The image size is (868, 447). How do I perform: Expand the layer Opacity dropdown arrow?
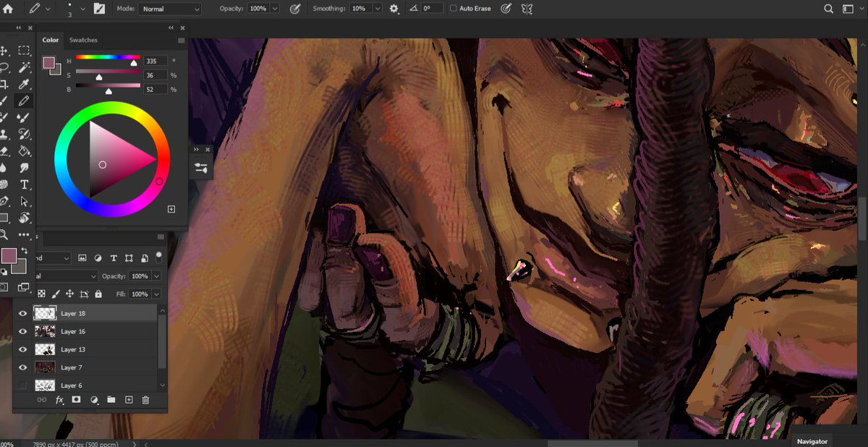pos(156,276)
